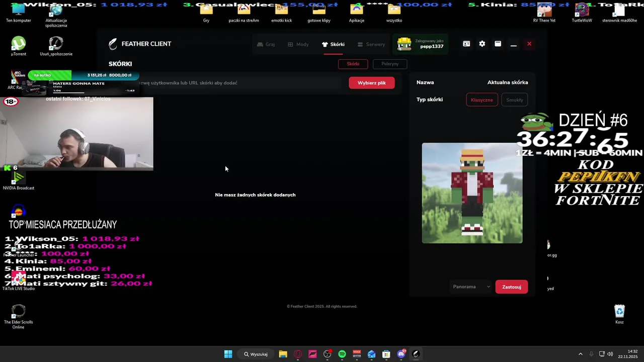The image size is (644, 362).
Task: Open the Graj tab in Feather Client
Action: [266, 44]
